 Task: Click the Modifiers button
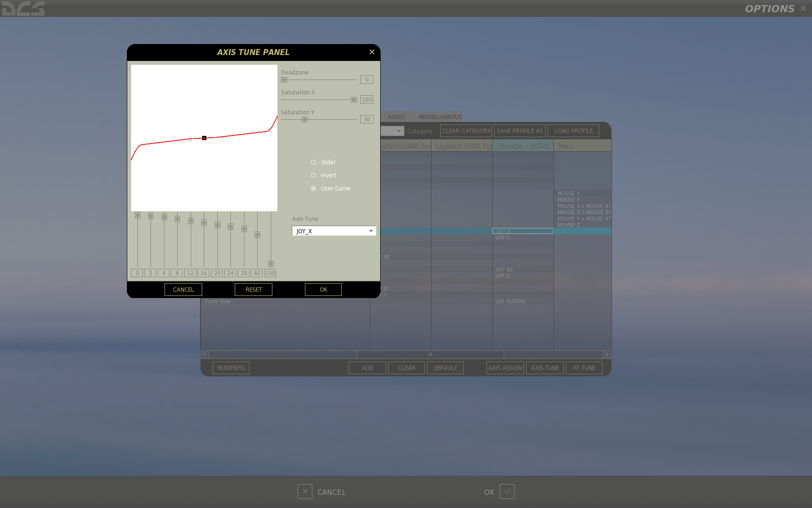point(231,368)
